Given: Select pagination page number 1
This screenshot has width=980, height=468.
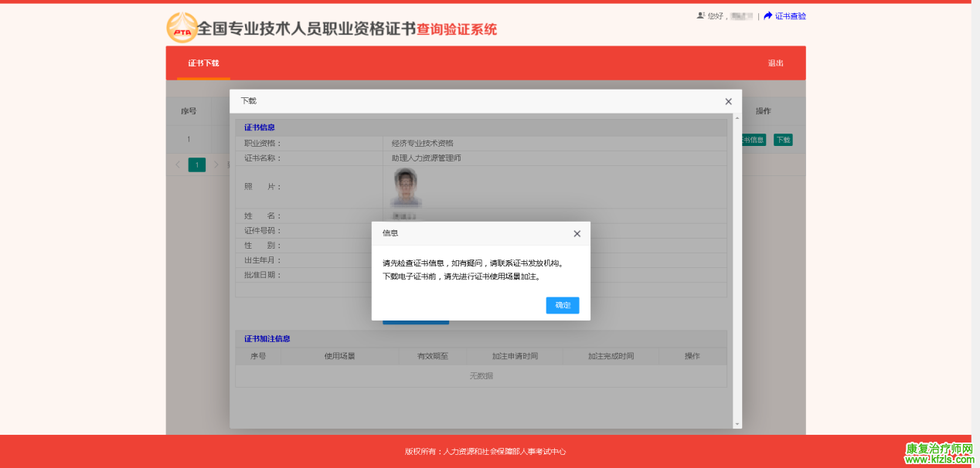Looking at the screenshot, I should click(x=197, y=164).
